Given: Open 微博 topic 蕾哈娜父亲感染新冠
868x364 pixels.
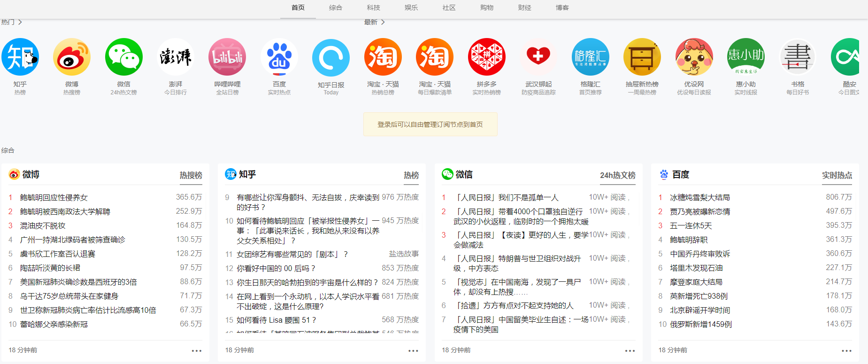Looking at the screenshot, I should coord(54,325).
